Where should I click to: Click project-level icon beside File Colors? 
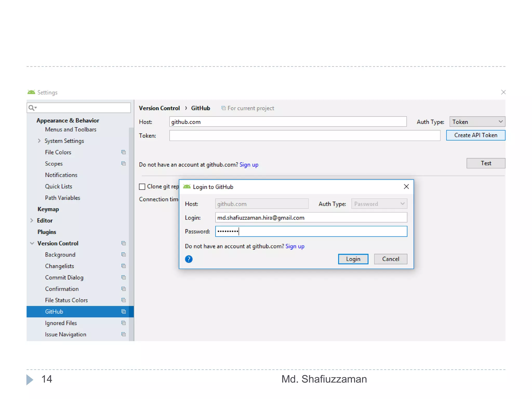tap(124, 152)
